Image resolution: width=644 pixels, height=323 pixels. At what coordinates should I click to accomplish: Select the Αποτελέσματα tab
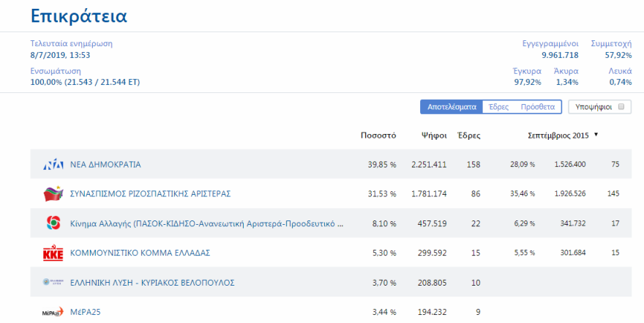451,107
